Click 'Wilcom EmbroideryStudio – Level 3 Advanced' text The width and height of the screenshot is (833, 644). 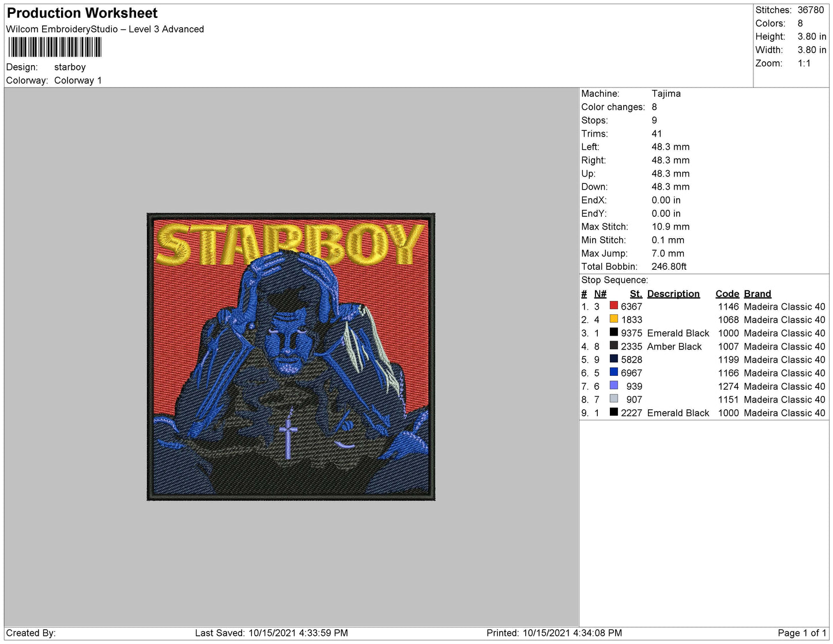click(105, 29)
